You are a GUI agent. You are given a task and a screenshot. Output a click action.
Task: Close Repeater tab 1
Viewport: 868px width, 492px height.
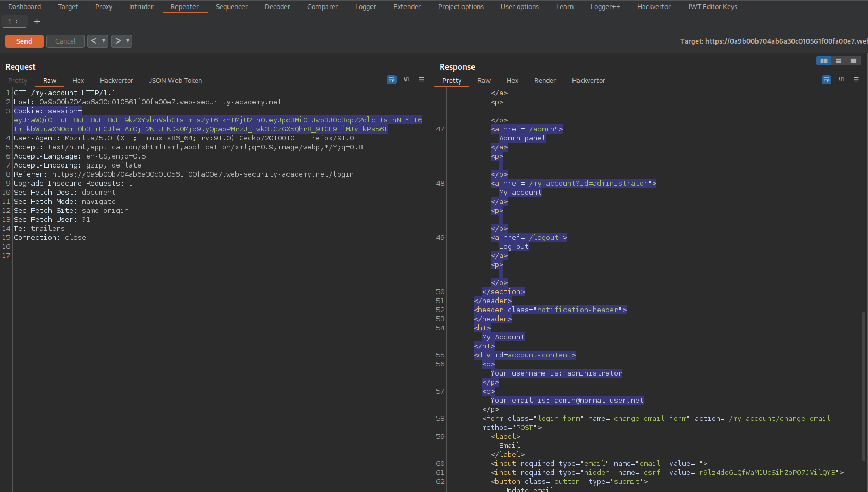pos(18,22)
